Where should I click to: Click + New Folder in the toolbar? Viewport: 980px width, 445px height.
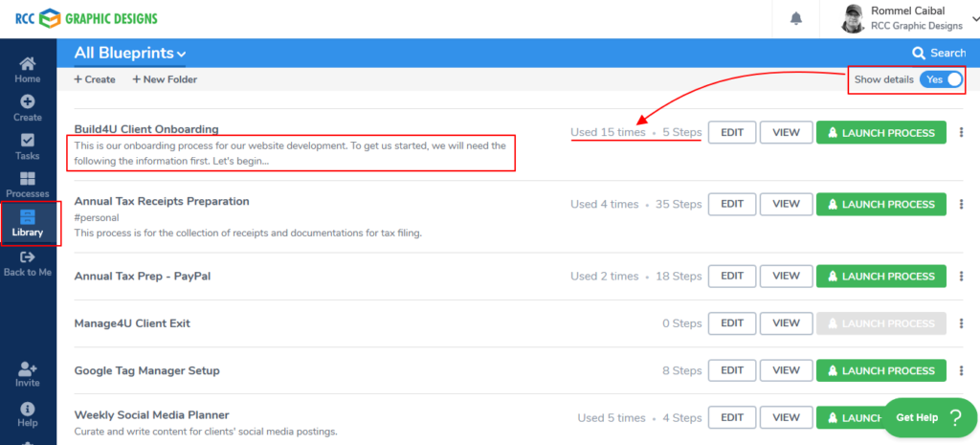click(165, 79)
